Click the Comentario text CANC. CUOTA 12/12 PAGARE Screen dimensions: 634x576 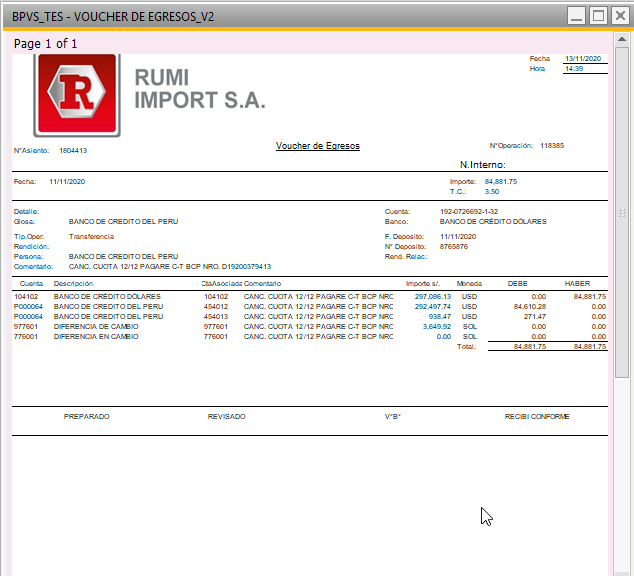pyautogui.click(x=170, y=267)
